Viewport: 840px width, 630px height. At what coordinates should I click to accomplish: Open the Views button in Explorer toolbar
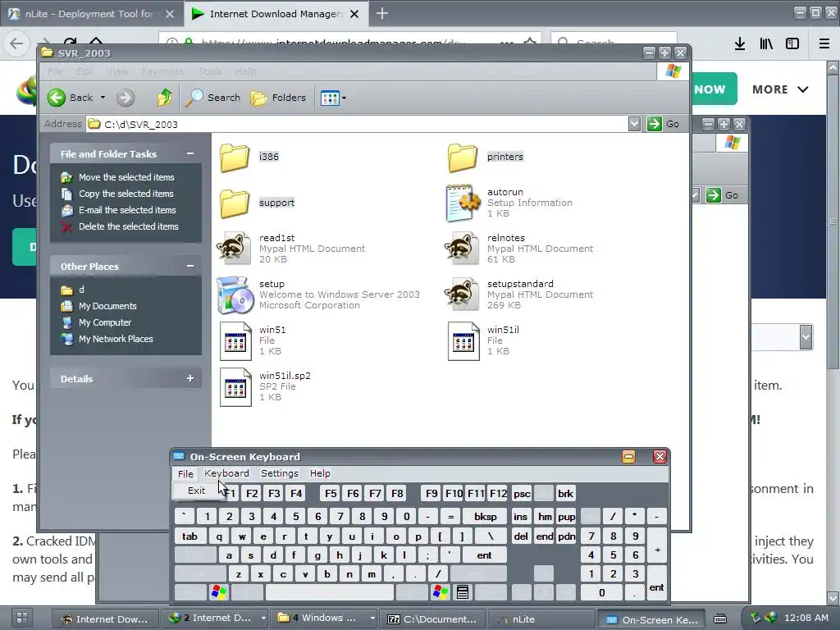(330, 98)
